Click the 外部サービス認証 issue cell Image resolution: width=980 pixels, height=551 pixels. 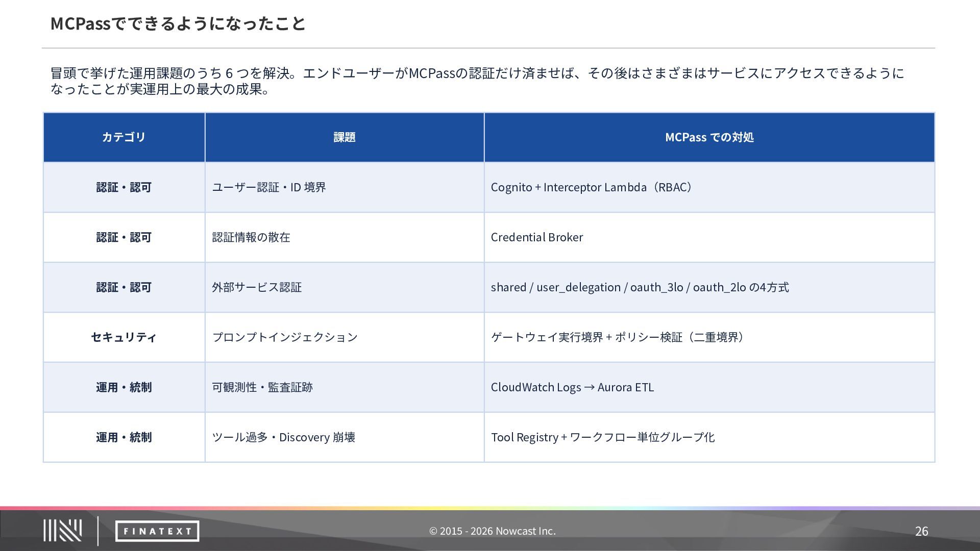257,287
